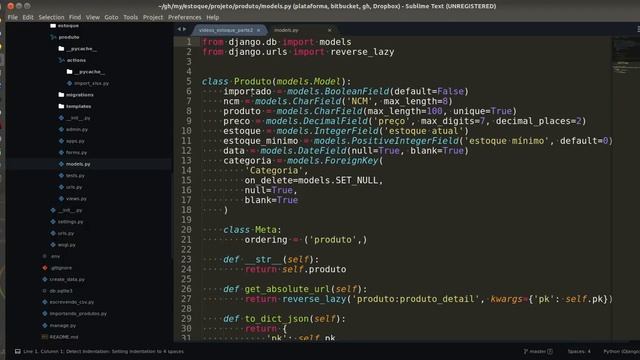Open the View menu
Viewport: 640px width, 360px height.
[x=93, y=17]
